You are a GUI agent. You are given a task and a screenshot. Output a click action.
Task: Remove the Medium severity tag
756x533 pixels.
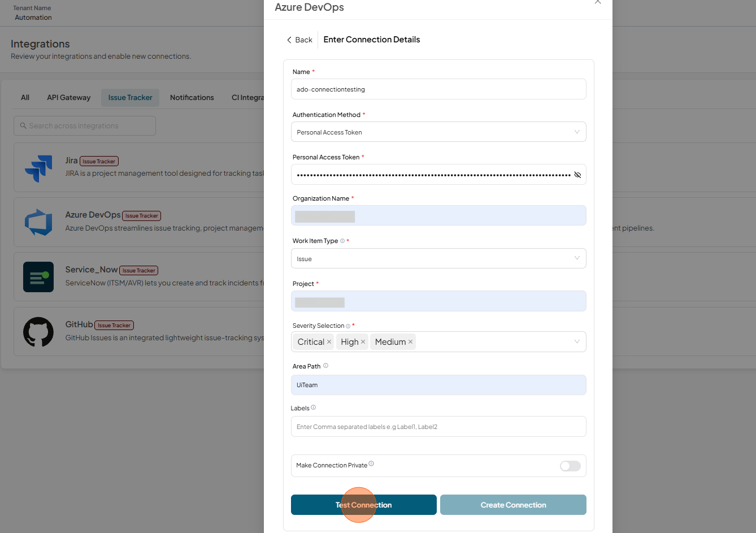(x=410, y=342)
